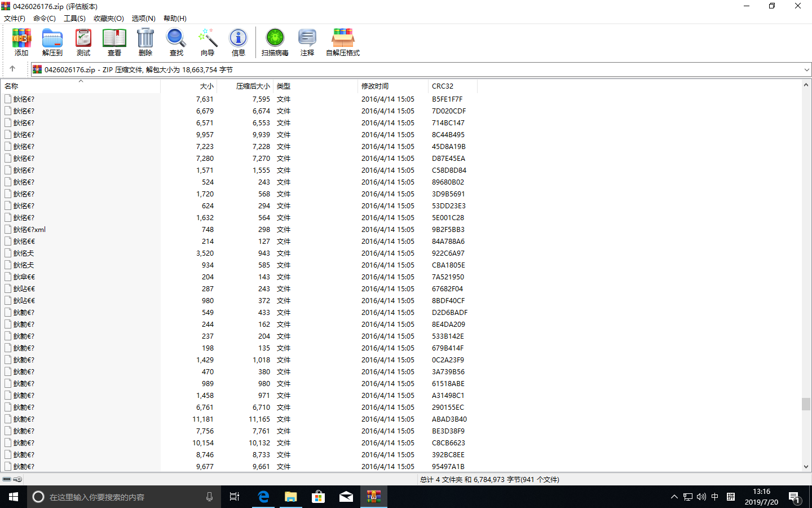Image resolution: width=812 pixels, height=508 pixels.
Task: Open the 查找 (Find) magnifier tool
Action: (176, 42)
